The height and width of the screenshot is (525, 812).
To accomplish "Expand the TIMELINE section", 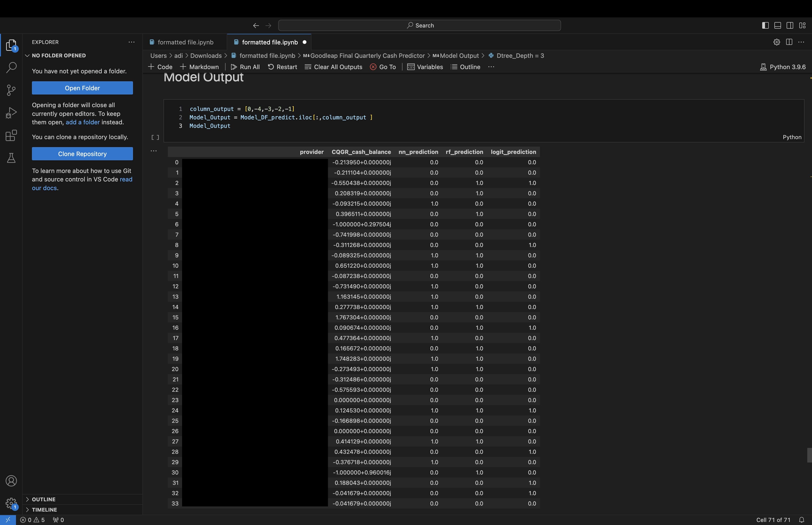I will (44, 509).
